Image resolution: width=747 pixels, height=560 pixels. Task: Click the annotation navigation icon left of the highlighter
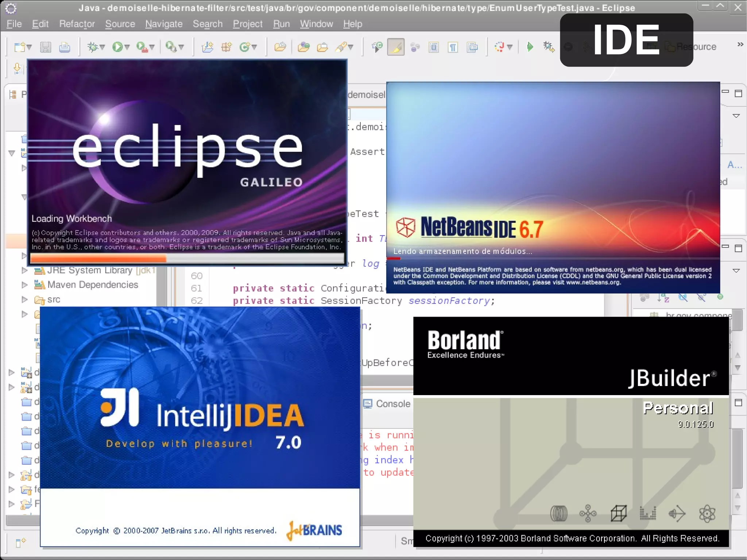tap(377, 47)
